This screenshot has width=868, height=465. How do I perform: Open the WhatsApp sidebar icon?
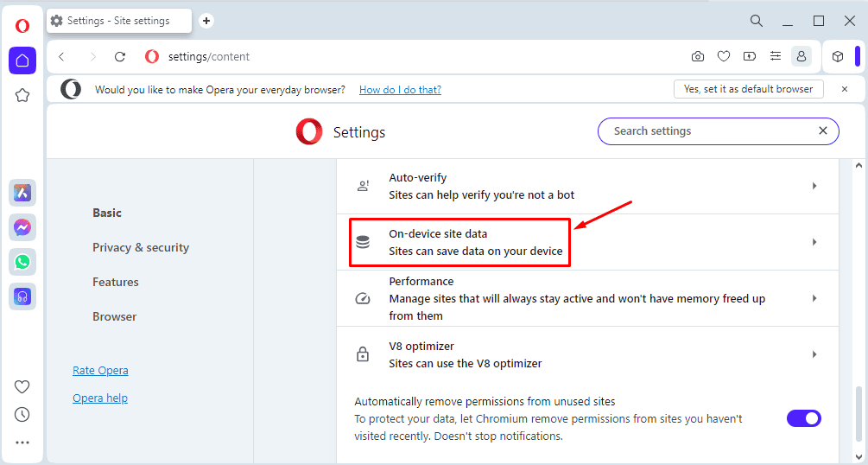[22, 262]
